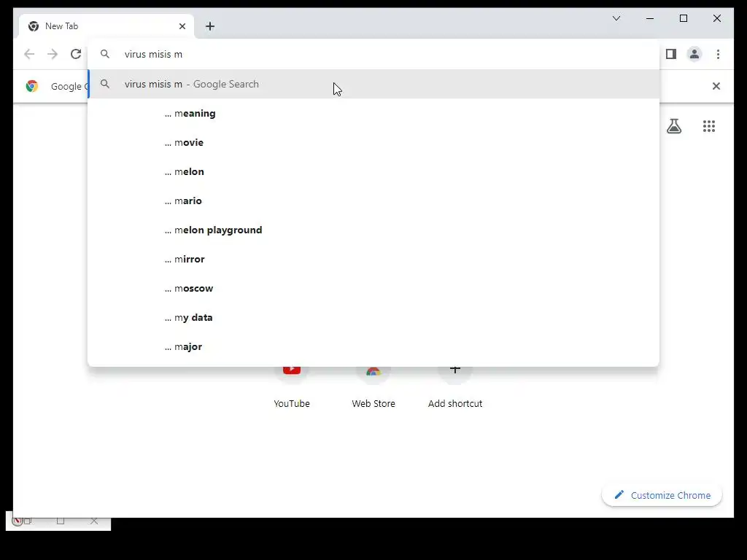Select the New Tab tab
The width and height of the screenshot is (747, 560).
[x=106, y=26]
